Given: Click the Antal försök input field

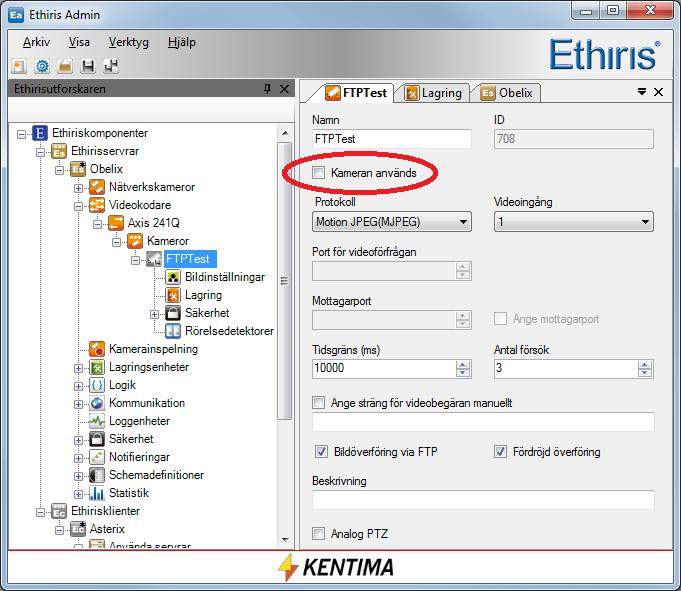Looking at the screenshot, I should (566, 369).
